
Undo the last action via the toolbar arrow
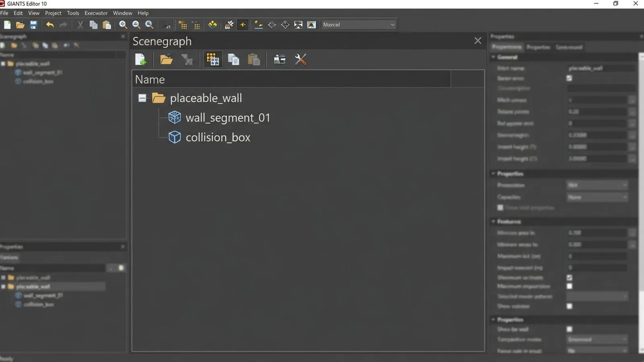(50, 25)
